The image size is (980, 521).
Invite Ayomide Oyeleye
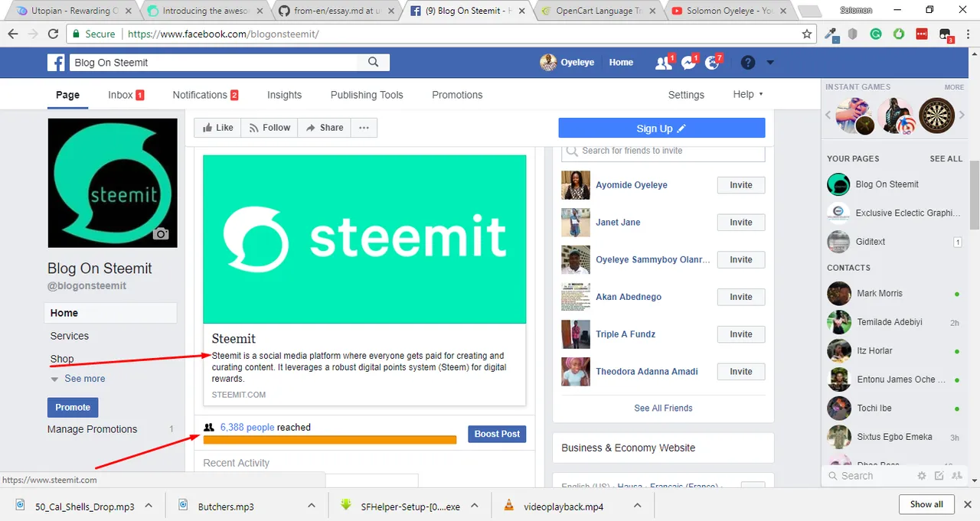[741, 185]
